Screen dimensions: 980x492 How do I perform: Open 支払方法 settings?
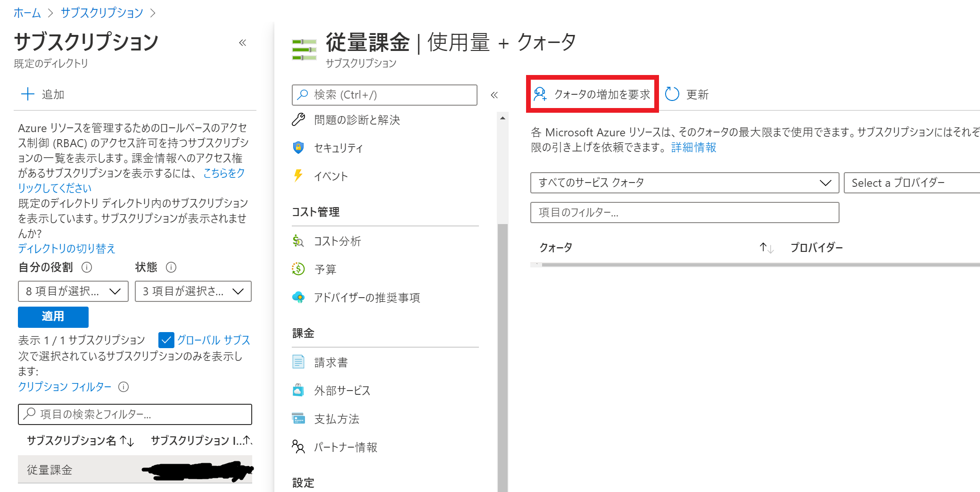(x=337, y=418)
